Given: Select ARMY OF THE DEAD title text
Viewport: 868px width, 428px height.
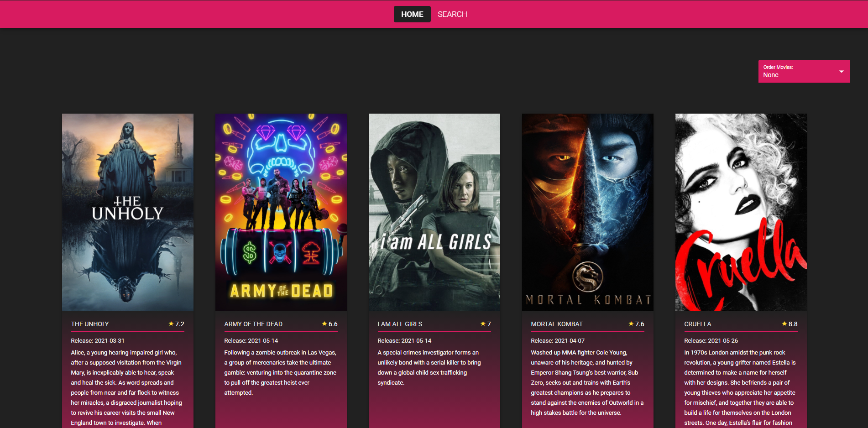Looking at the screenshot, I should click(253, 324).
